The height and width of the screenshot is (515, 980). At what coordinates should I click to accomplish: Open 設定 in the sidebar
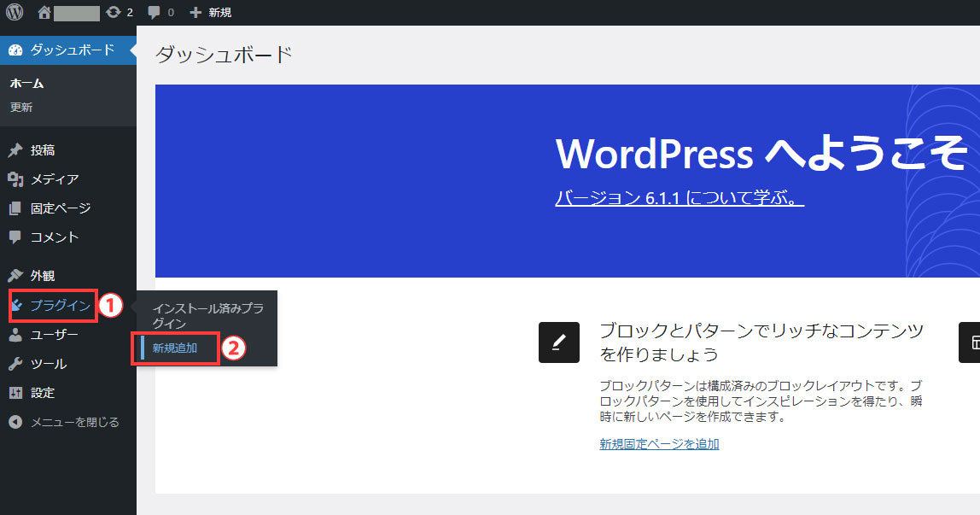[43, 393]
